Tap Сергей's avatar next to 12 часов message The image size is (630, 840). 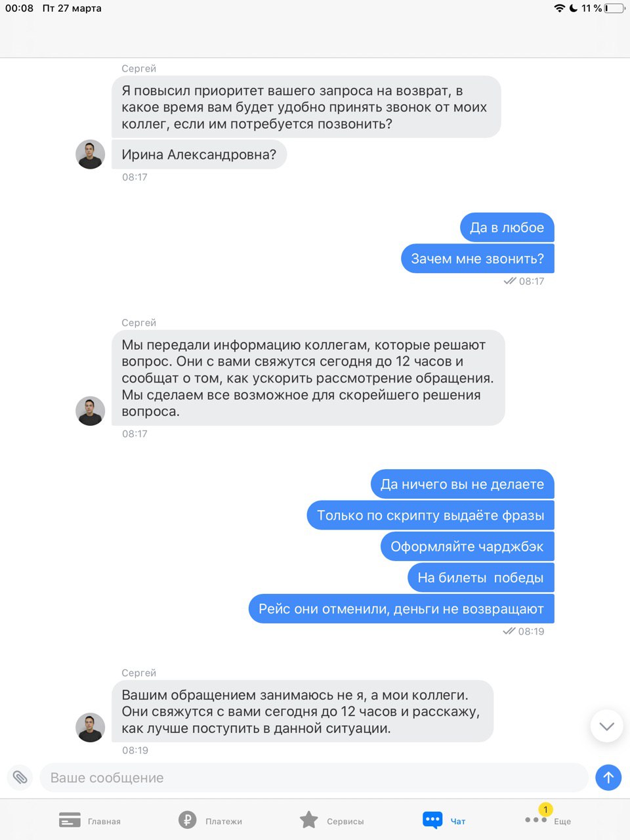91,411
